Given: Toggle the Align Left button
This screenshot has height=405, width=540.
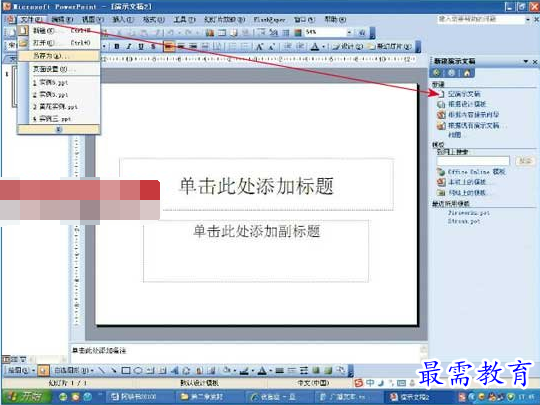Looking at the screenshot, I should (x=169, y=46).
